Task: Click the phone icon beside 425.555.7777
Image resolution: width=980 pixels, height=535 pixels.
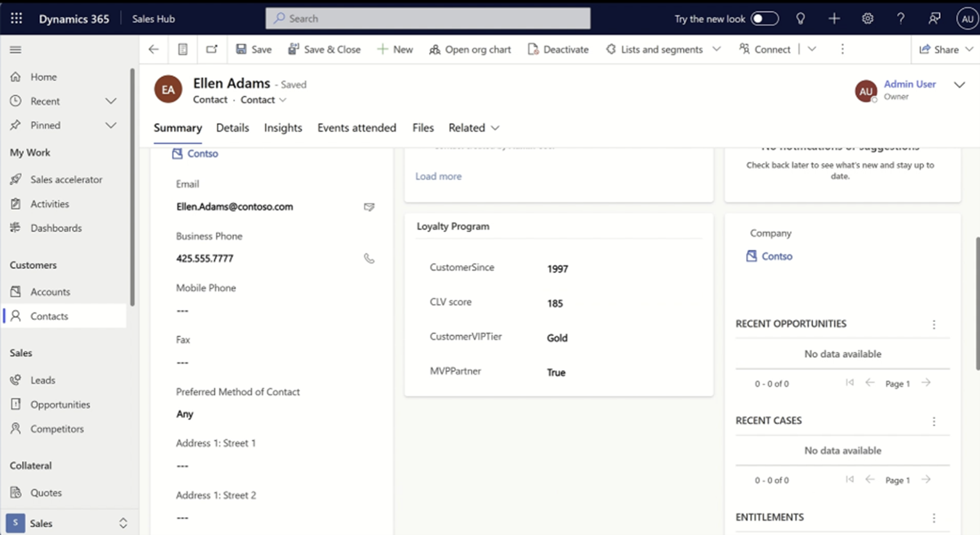Action: point(369,259)
